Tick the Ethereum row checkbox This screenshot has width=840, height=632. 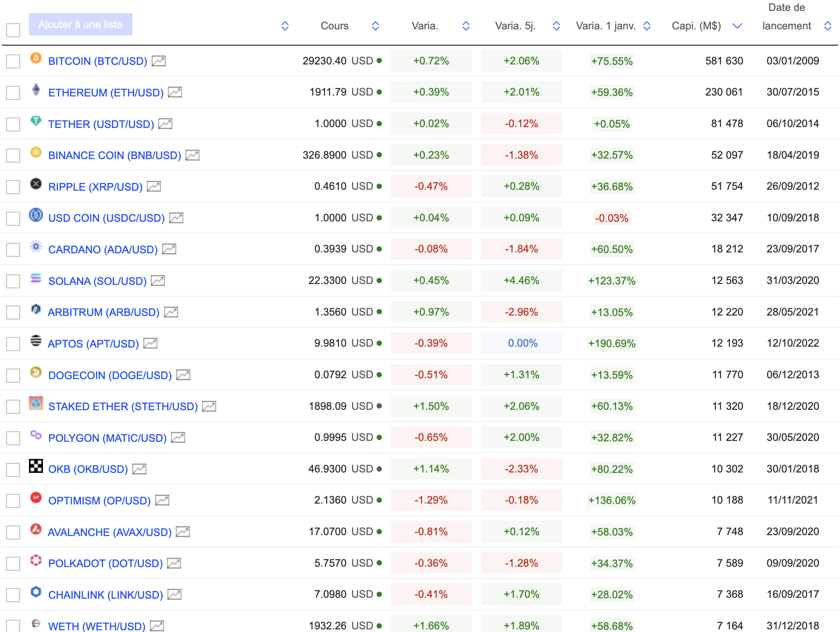tap(13, 93)
